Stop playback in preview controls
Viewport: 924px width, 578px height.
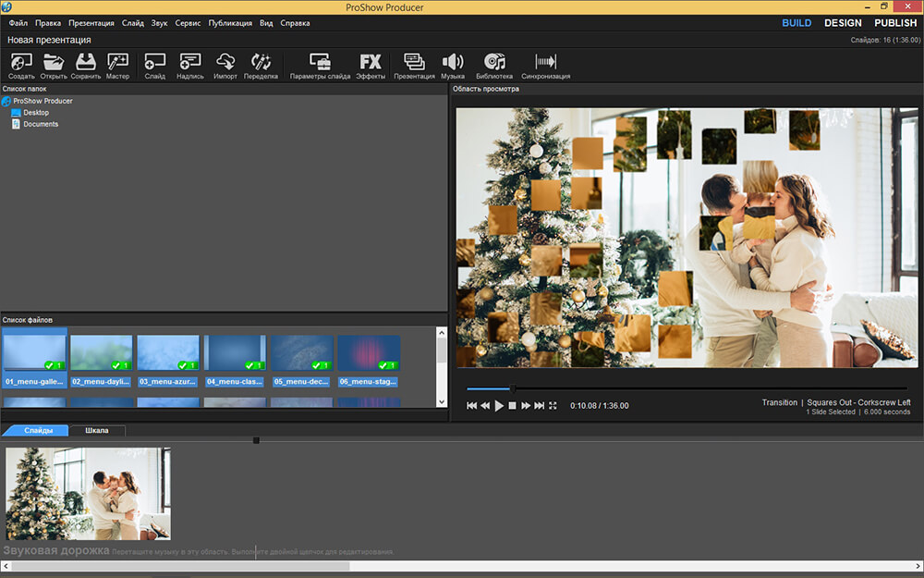click(512, 406)
